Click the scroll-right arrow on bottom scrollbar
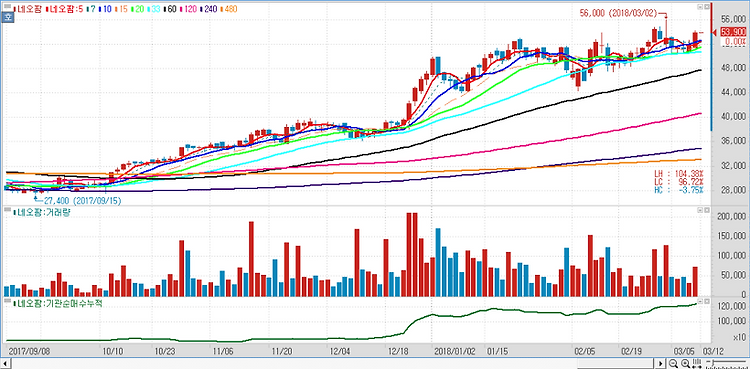The image size is (750, 369). [661, 364]
